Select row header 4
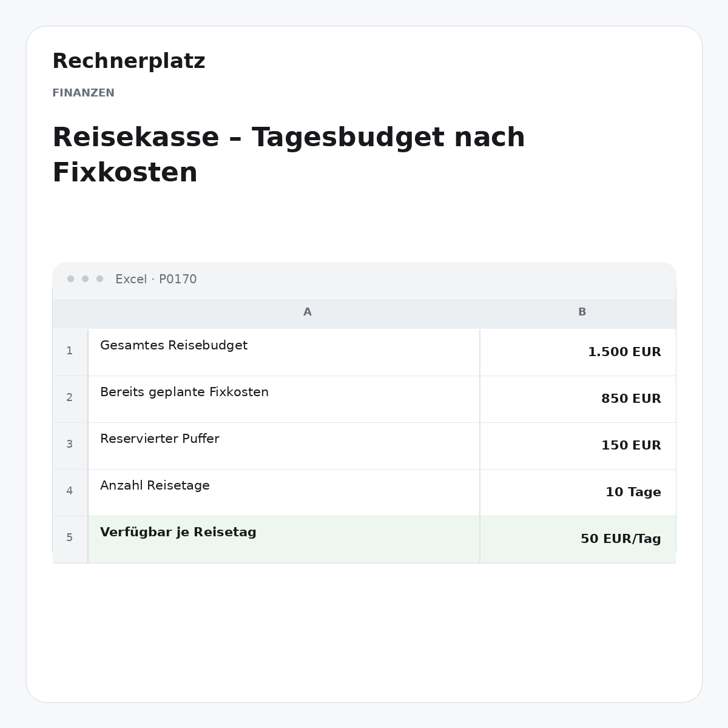The height and width of the screenshot is (728, 728). pyautogui.click(x=70, y=493)
